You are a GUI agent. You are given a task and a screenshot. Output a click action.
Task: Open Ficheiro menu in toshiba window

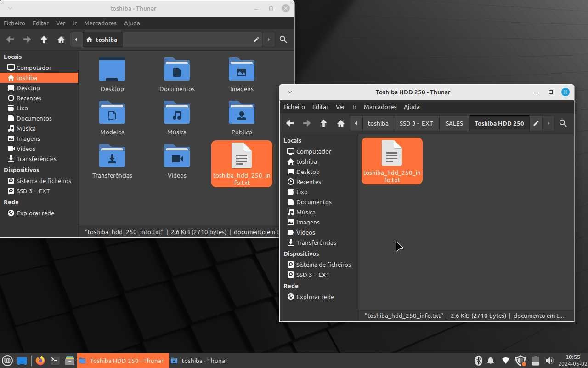14,23
